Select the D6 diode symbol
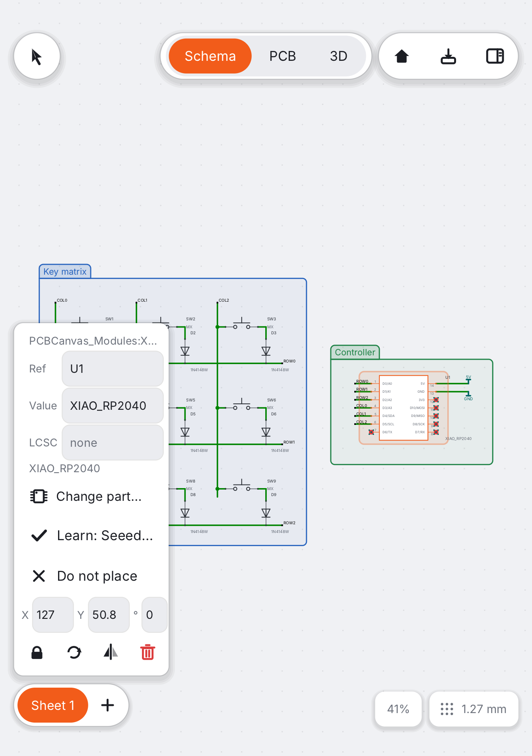532x756 pixels. click(266, 432)
